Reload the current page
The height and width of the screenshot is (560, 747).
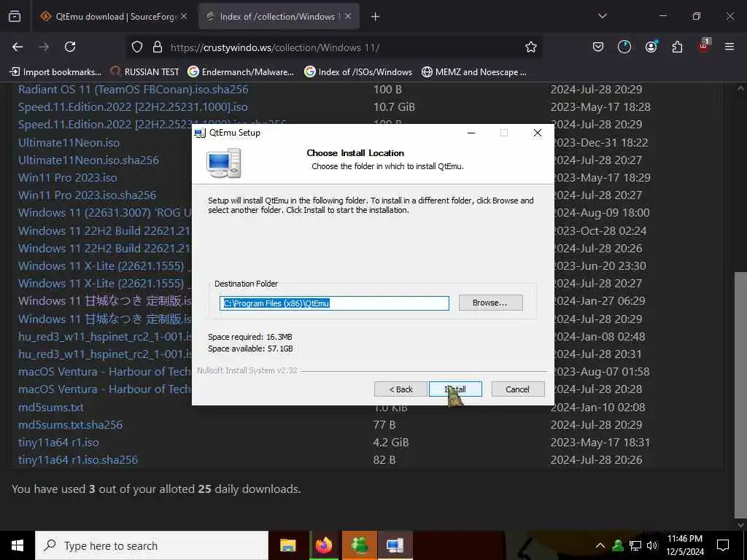(x=70, y=47)
